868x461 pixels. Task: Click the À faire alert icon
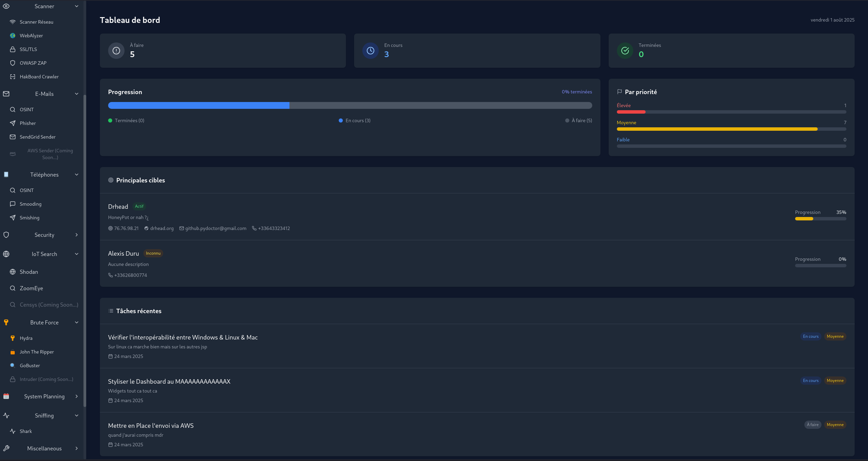coord(116,51)
